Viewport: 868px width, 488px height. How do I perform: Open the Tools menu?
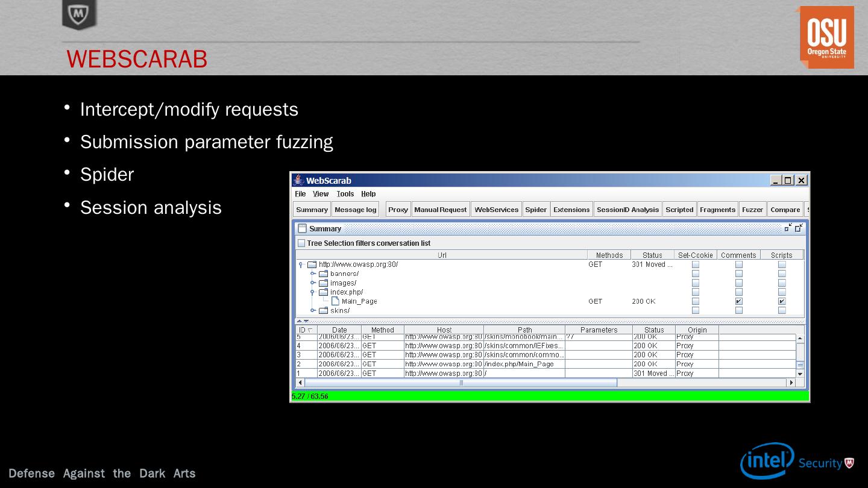pos(345,194)
